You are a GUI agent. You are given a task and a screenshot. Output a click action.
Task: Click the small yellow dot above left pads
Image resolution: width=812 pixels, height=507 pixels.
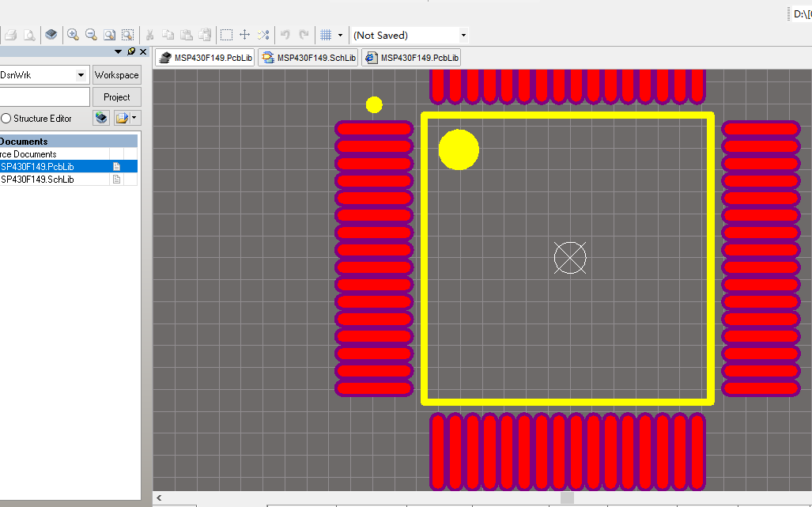tap(374, 104)
